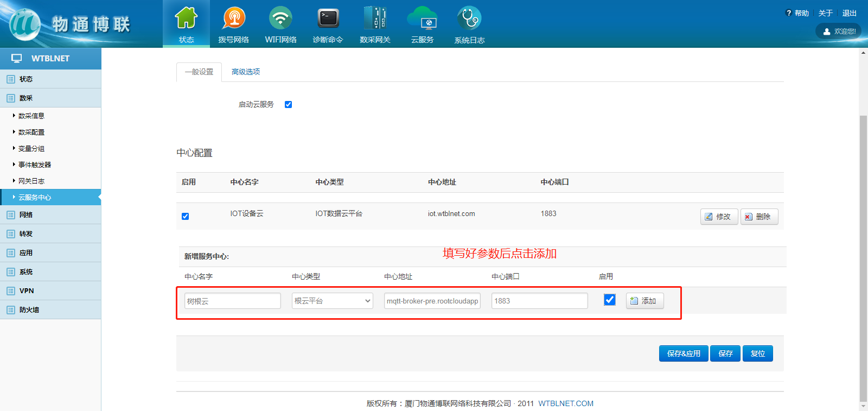Toggle the 启动云服务 checkbox
868x411 pixels.
click(288, 105)
